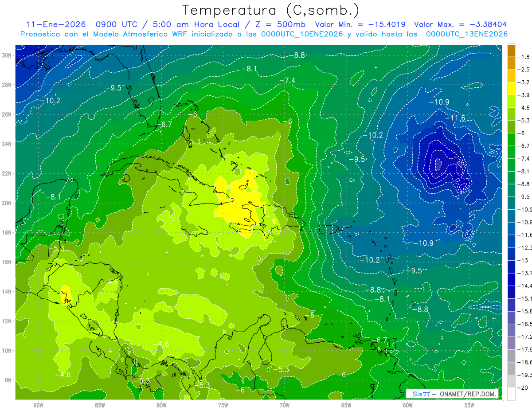Click the 85W longitude axis label
This screenshot has height=411, width=532.
100,405
